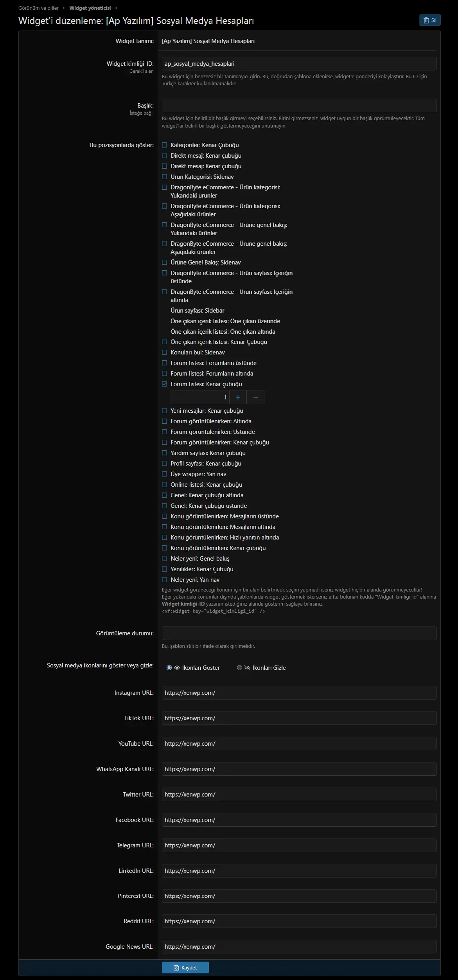Click the Facebook URL field
Screen dimensions: 458x980
click(299, 820)
